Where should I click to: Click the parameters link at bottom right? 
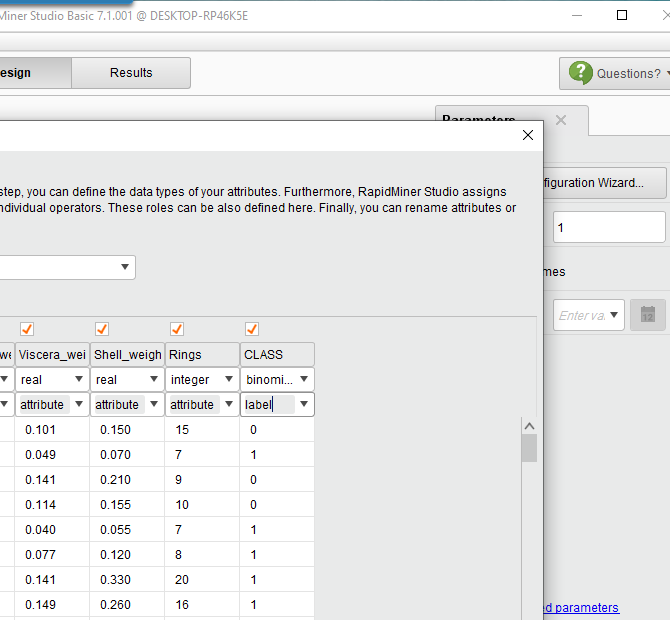pos(582,607)
